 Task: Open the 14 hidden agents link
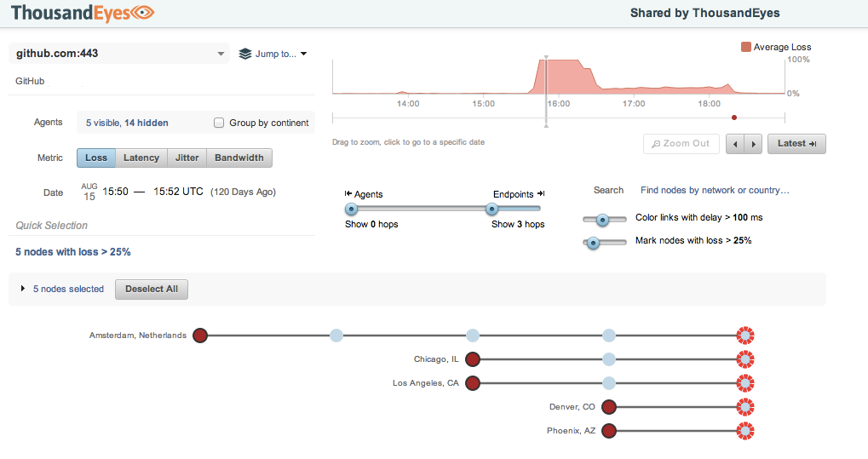(147, 123)
